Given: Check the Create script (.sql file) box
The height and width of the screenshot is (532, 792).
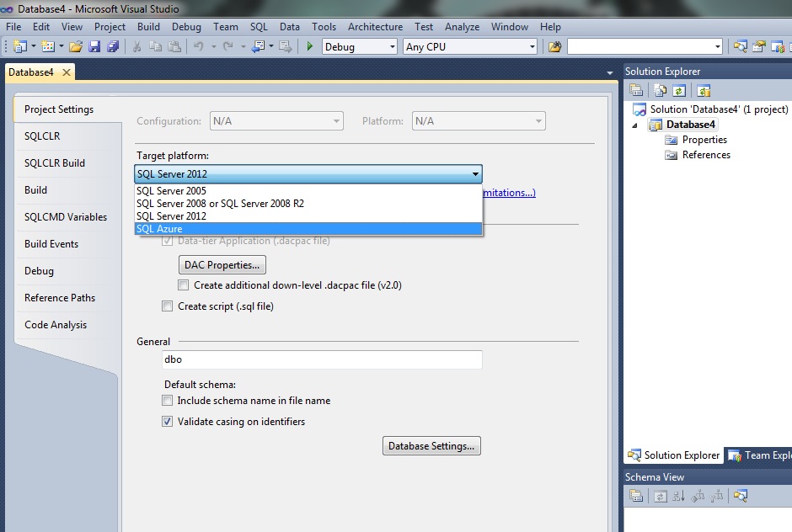Looking at the screenshot, I should click(167, 306).
